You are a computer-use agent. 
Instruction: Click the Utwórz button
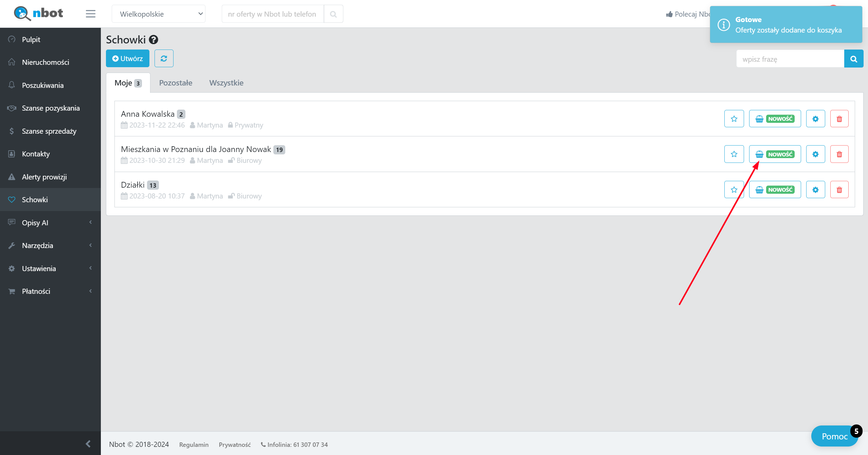tap(128, 58)
